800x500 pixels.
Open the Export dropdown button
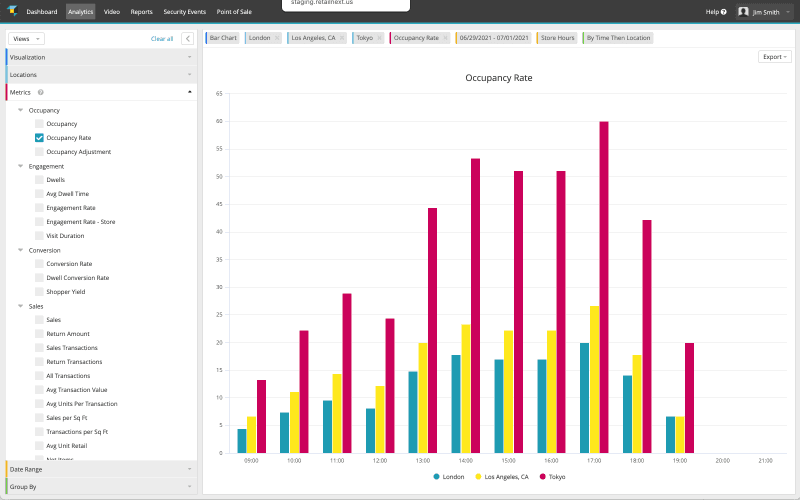pyautogui.click(x=775, y=57)
